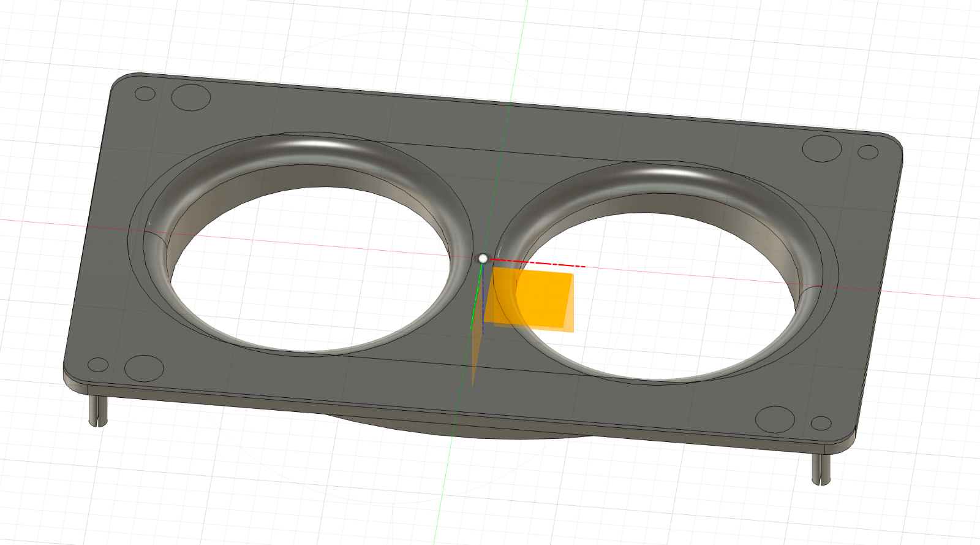Click the larger circle in bottom-left corner
This screenshot has height=545, width=980.
(x=144, y=368)
